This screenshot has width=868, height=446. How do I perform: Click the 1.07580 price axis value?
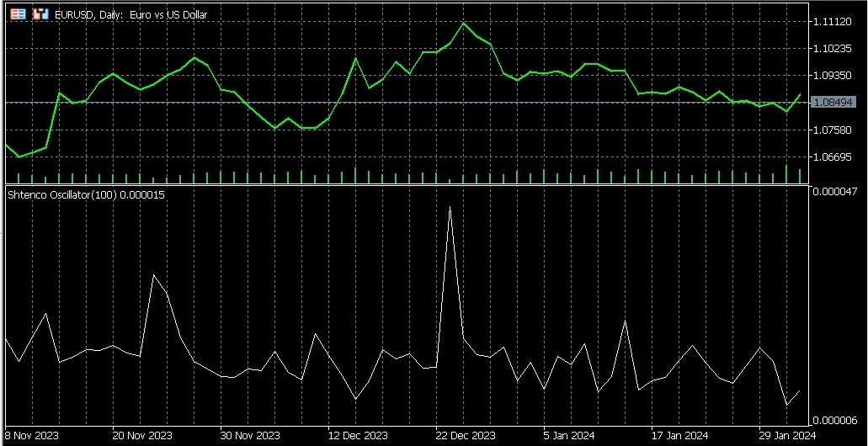click(833, 130)
